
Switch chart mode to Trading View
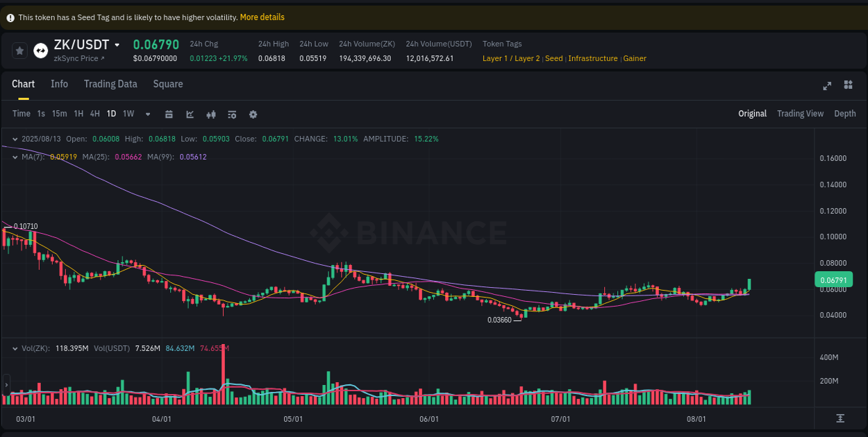[800, 114]
